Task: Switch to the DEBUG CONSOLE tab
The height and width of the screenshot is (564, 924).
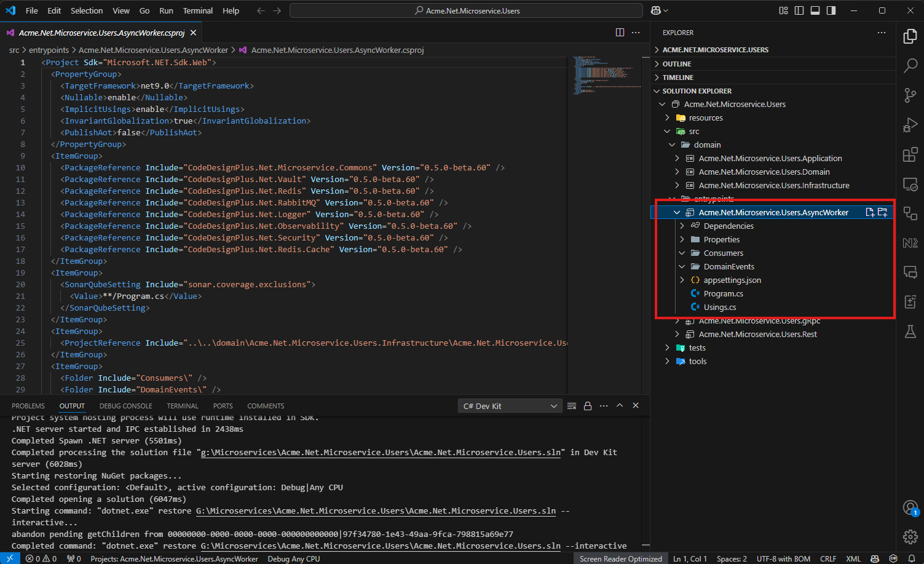Action: point(126,406)
